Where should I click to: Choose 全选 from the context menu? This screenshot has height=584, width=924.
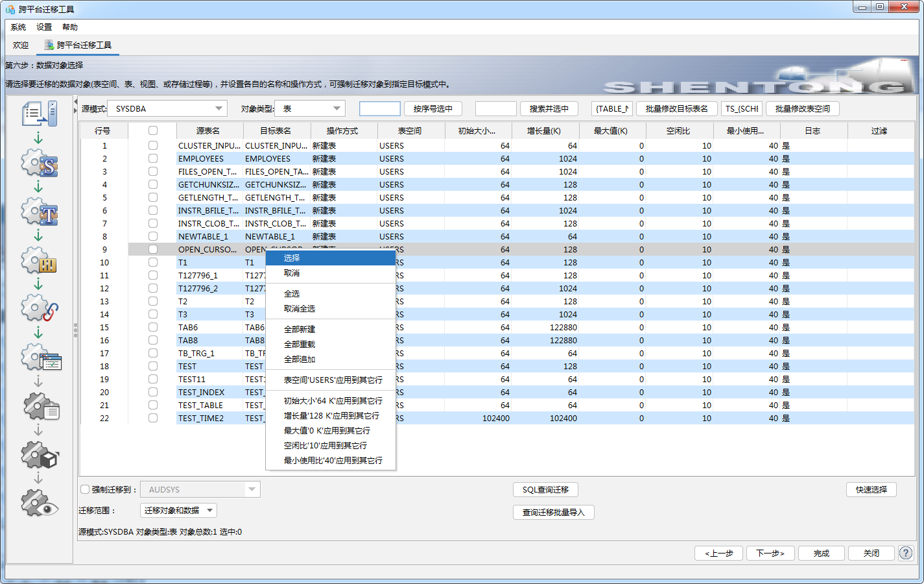coord(292,294)
